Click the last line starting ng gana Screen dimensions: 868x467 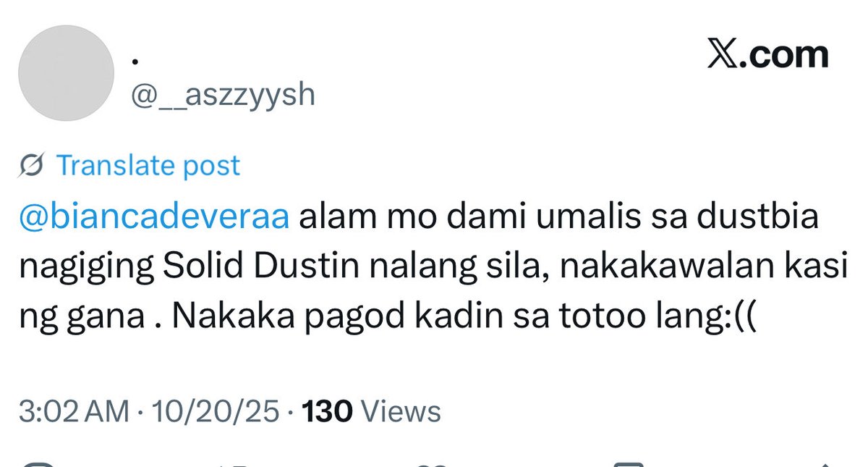click(x=386, y=318)
